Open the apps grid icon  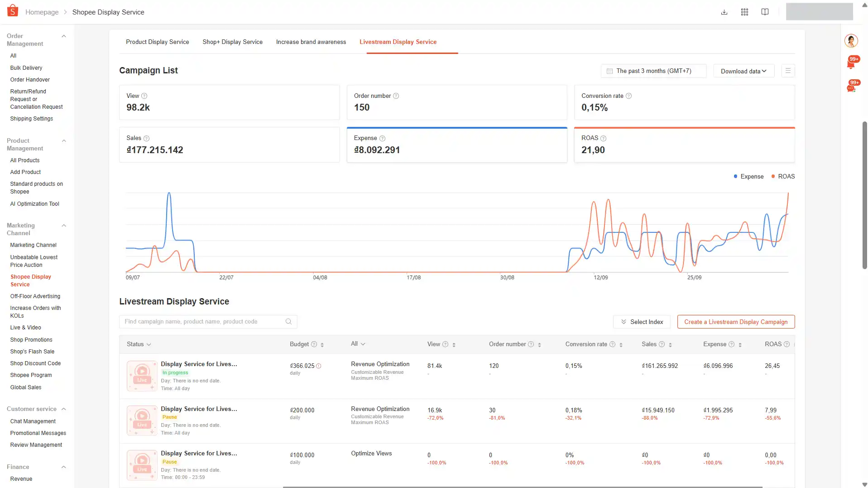point(744,12)
